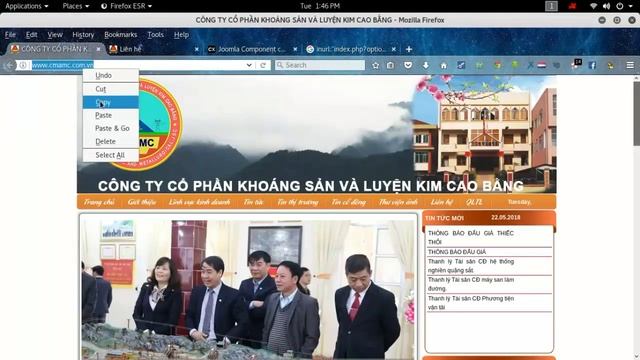Close the inurl index.php tab
640x360 pixels.
point(393,49)
